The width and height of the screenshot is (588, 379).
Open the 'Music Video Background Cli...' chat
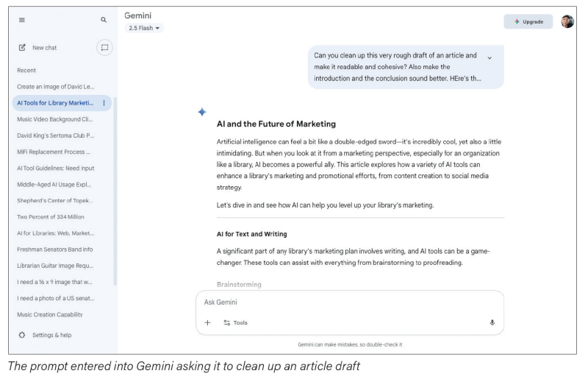pyautogui.click(x=54, y=119)
